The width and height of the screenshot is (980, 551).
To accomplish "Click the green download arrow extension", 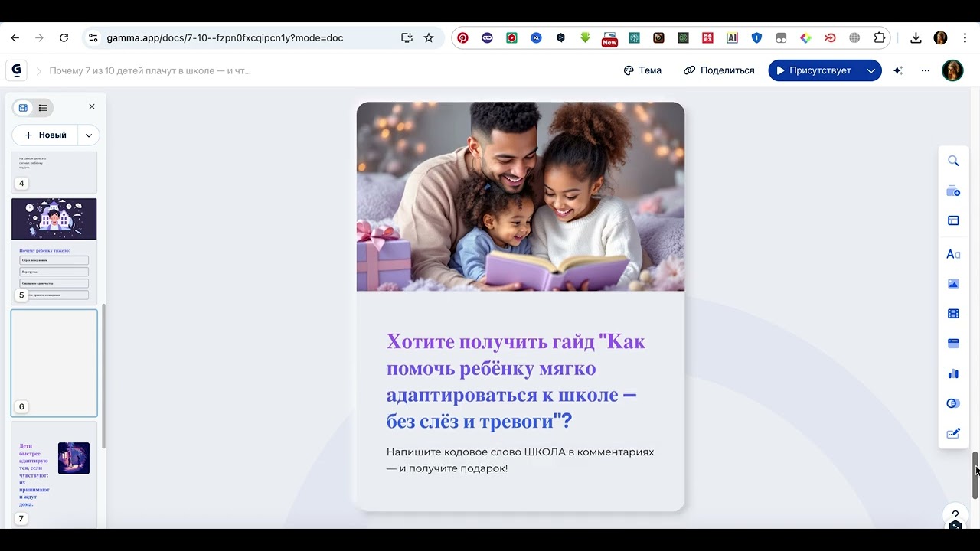I will click(x=585, y=37).
